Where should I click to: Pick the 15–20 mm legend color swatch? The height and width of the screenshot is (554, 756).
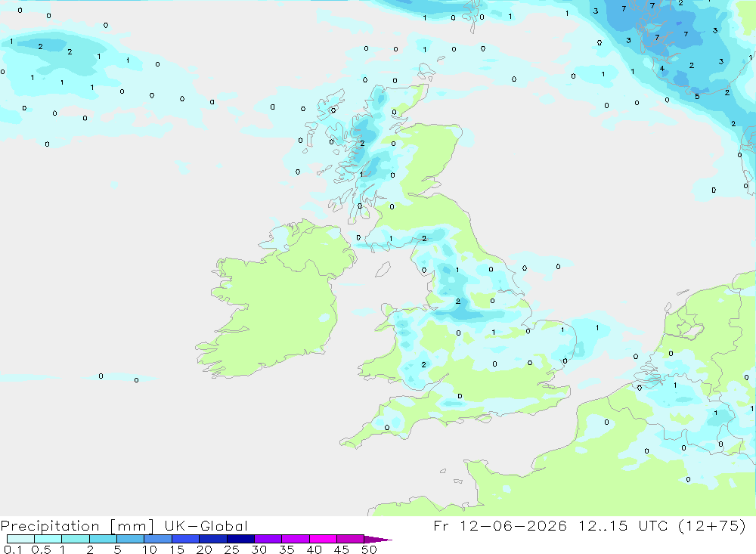click(x=185, y=539)
